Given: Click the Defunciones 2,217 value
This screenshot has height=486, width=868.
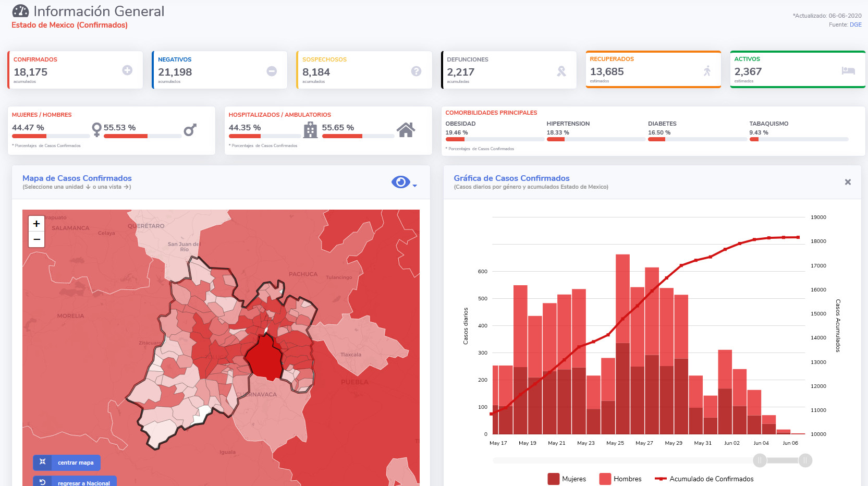Looking at the screenshot, I should 460,72.
